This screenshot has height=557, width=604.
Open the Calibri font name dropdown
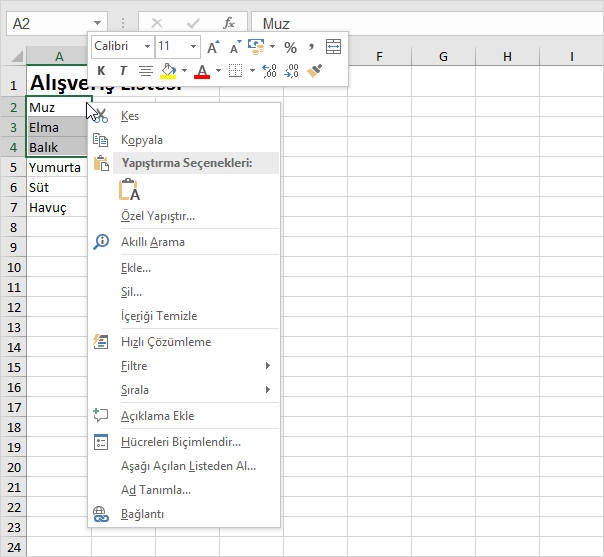coord(147,47)
